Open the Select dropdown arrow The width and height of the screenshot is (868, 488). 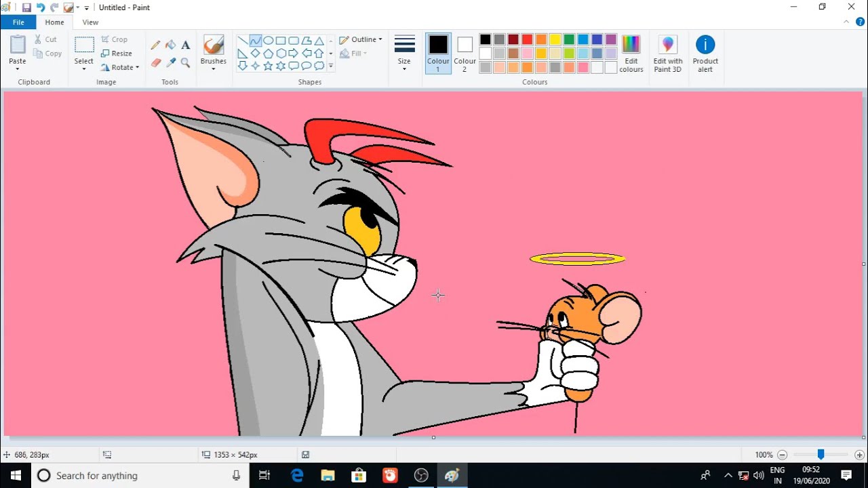coord(84,68)
